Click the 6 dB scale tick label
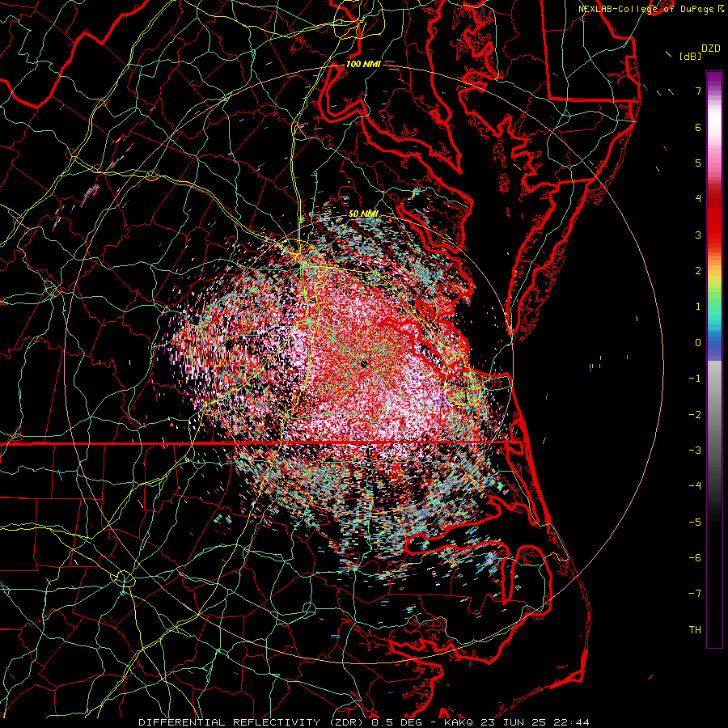The image size is (728, 728). 698,127
